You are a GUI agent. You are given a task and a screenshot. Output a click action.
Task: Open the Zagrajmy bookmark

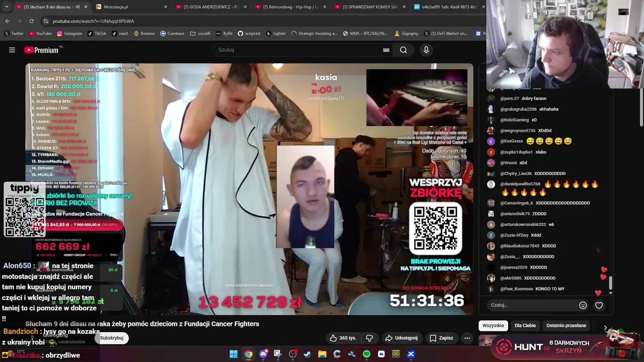point(406,34)
